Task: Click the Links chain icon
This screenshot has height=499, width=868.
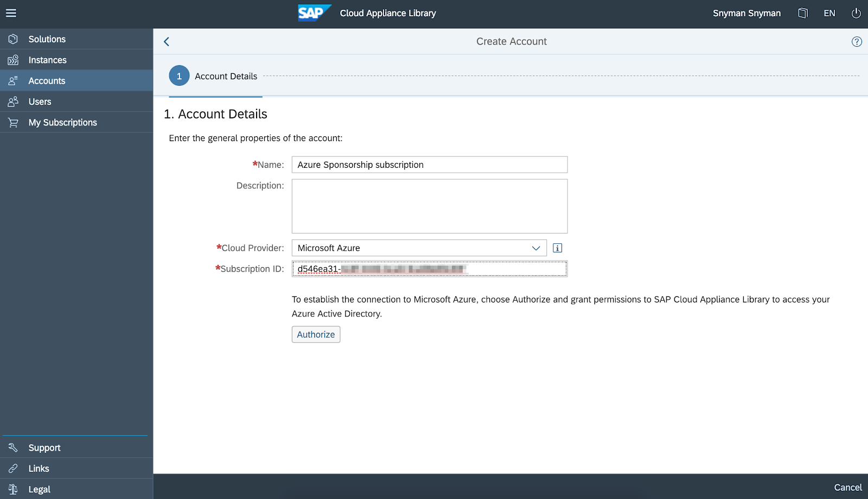Action: pyautogui.click(x=13, y=468)
